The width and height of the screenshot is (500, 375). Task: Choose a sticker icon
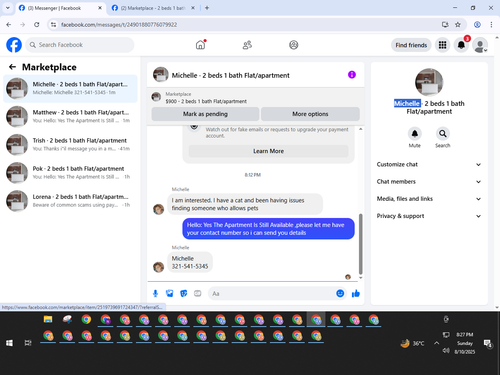click(184, 293)
